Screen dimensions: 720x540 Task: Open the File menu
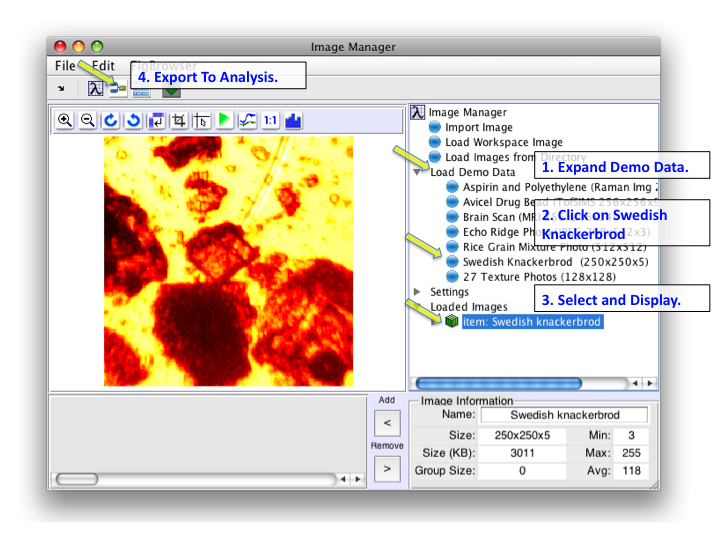coord(65,66)
